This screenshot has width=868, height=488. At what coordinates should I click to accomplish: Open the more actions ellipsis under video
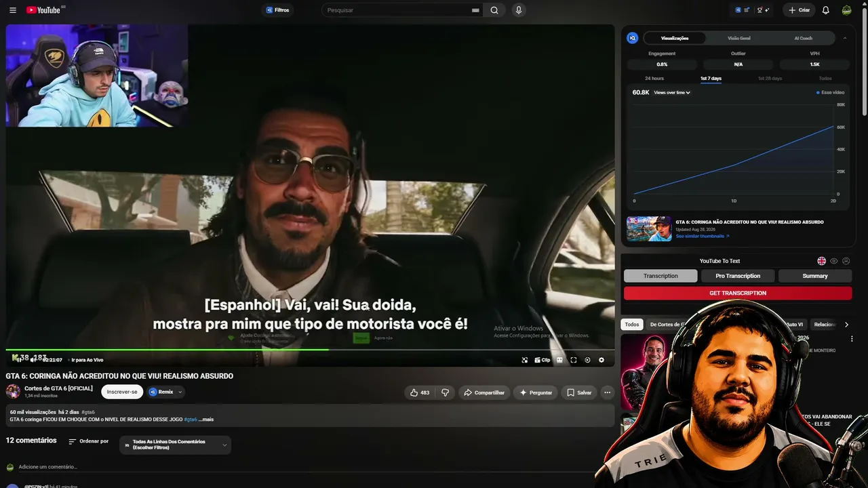(607, 392)
